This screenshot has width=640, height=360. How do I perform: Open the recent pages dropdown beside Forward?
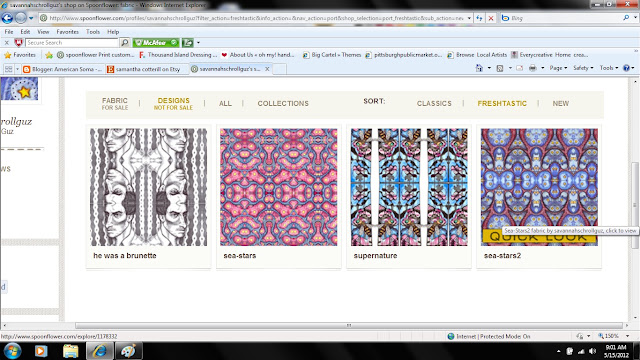click(x=31, y=18)
